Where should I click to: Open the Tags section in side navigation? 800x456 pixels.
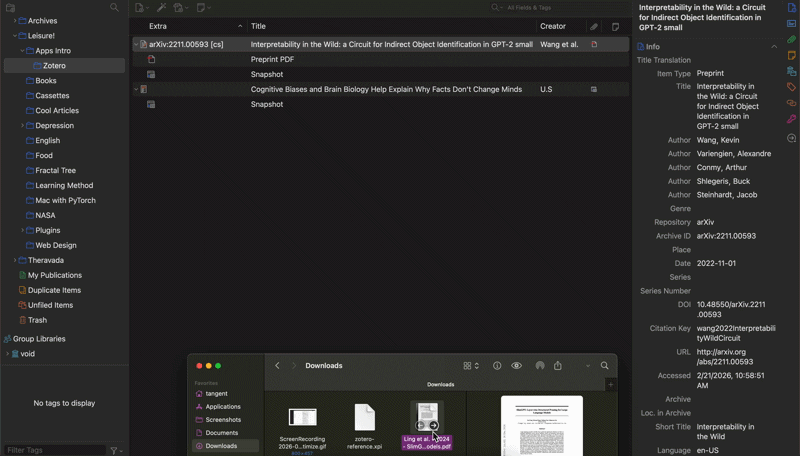[791, 87]
